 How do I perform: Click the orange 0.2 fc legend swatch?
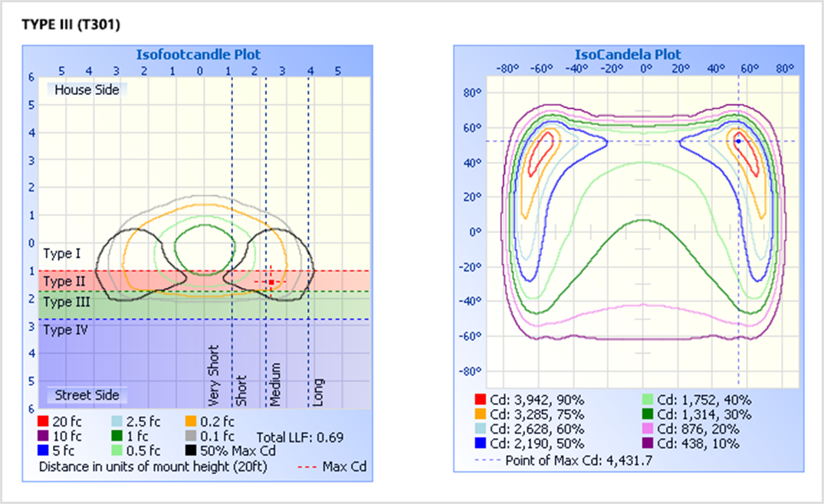pos(191,421)
